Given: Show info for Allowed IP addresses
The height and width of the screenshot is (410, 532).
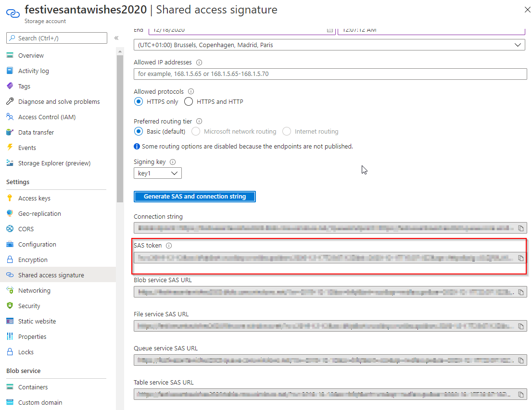Looking at the screenshot, I should (200, 62).
